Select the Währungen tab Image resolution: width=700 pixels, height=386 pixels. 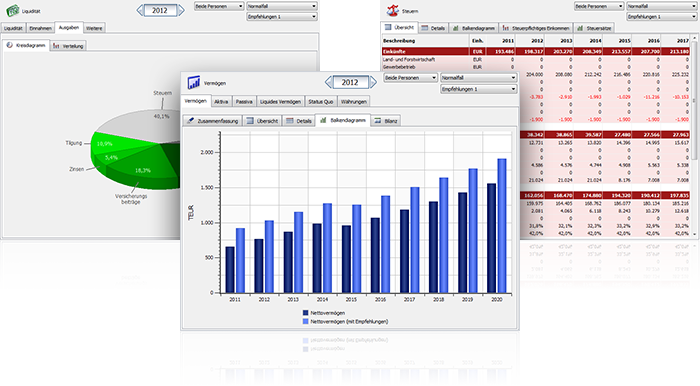tap(354, 102)
